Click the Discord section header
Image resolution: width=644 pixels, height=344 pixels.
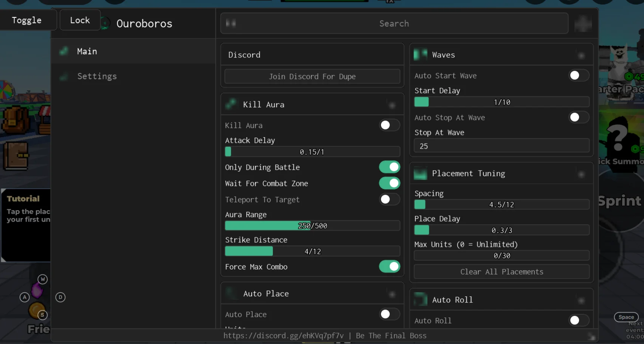[312, 54]
